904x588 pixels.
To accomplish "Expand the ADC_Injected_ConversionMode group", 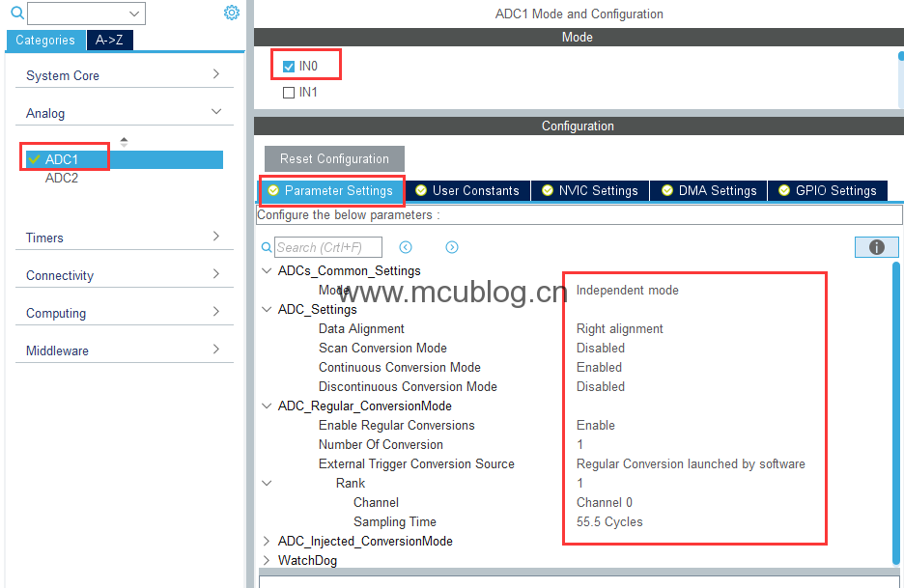I will pos(267,541).
